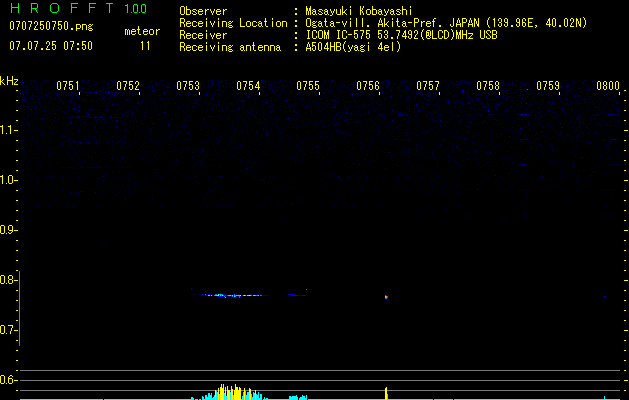Viewport: 629px width, 400px height.
Task: Click the Receiving antenna field label
Action: 230,47
